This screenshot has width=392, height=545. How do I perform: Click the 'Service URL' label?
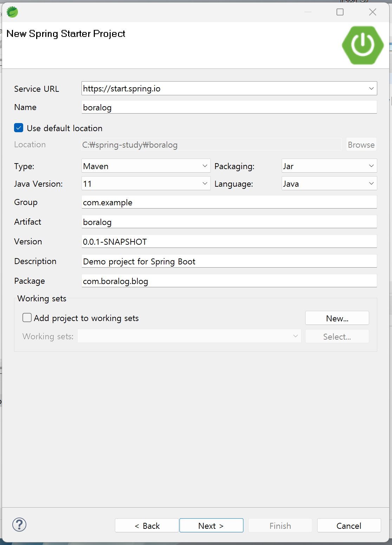pos(37,89)
